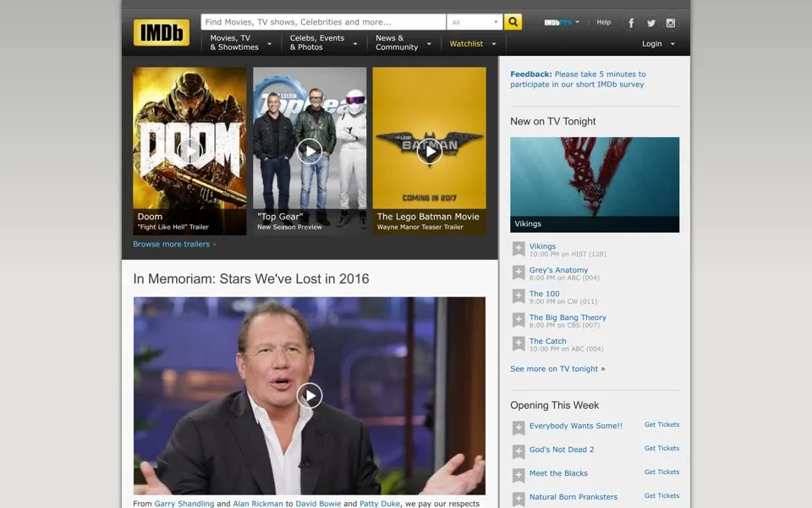The image size is (812, 508).
Task: Open the Vikings show link
Action: coord(542,246)
